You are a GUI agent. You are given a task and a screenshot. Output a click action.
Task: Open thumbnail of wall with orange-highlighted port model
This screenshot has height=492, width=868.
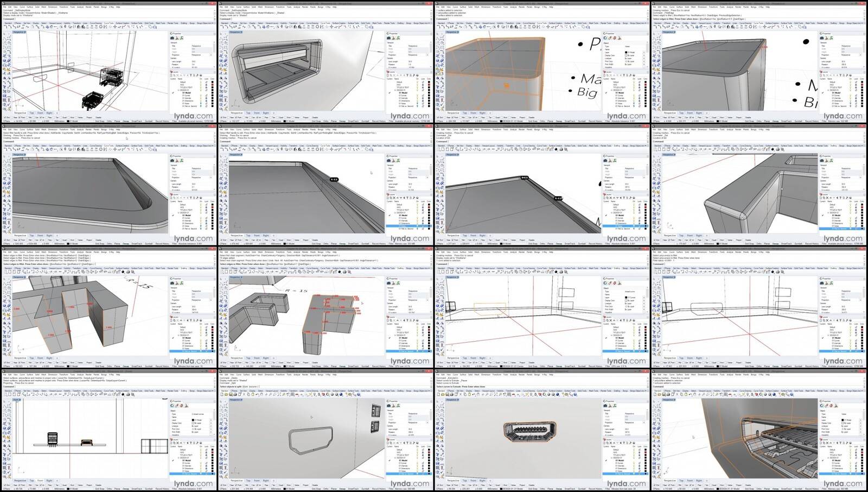tap(542, 431)
